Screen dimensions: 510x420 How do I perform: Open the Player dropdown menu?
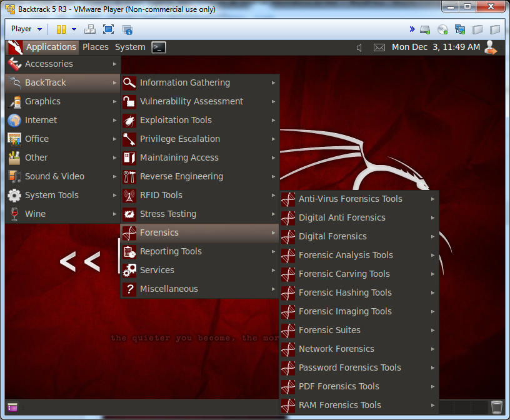pyautogui.click(x=26, y=29)
